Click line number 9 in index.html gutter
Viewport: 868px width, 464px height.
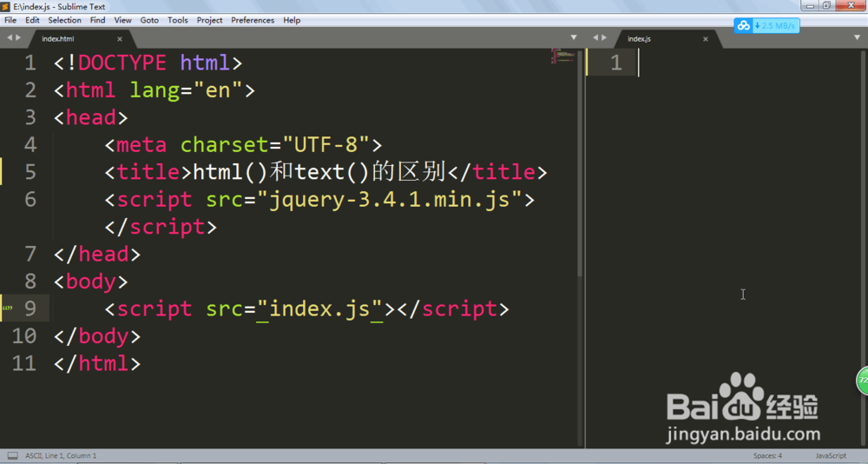30,308
